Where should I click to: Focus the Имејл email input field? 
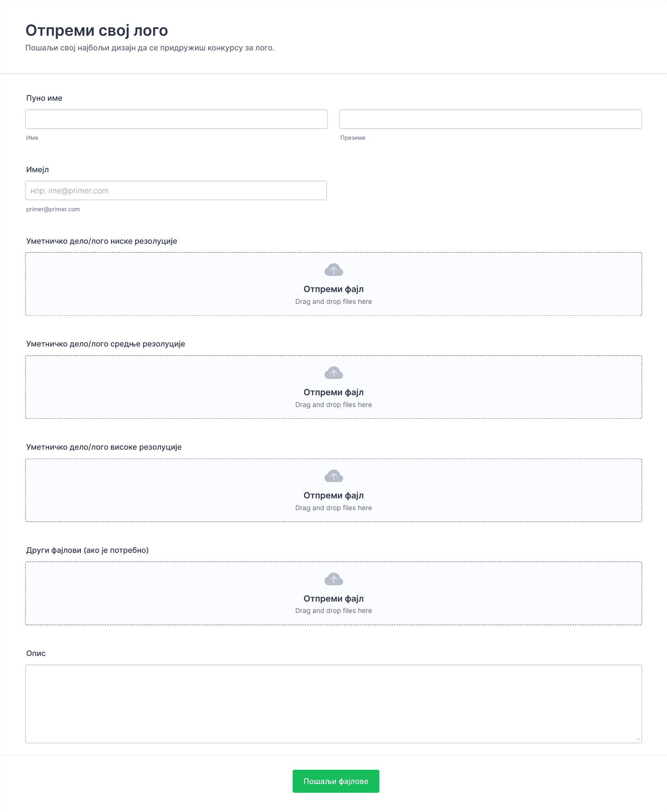click(176, 191)
